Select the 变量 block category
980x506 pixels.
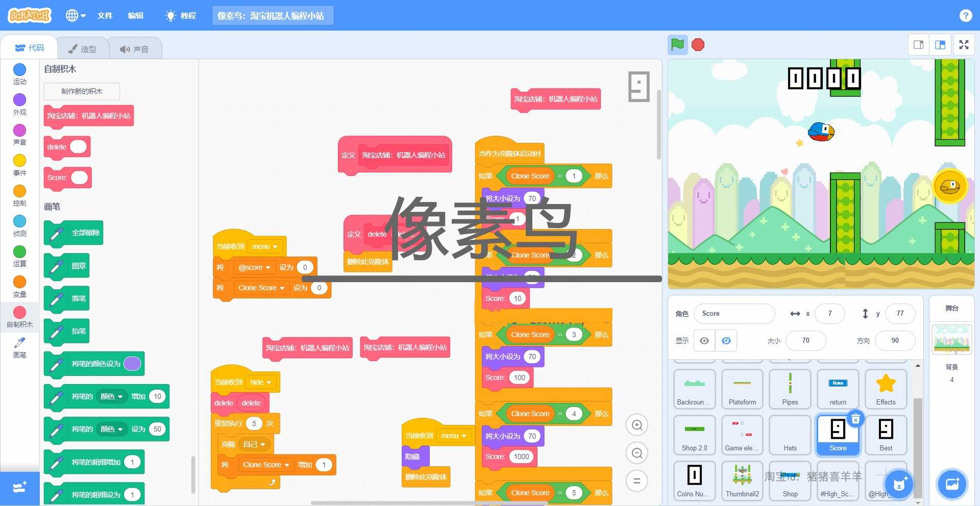[x=19, y=287]
